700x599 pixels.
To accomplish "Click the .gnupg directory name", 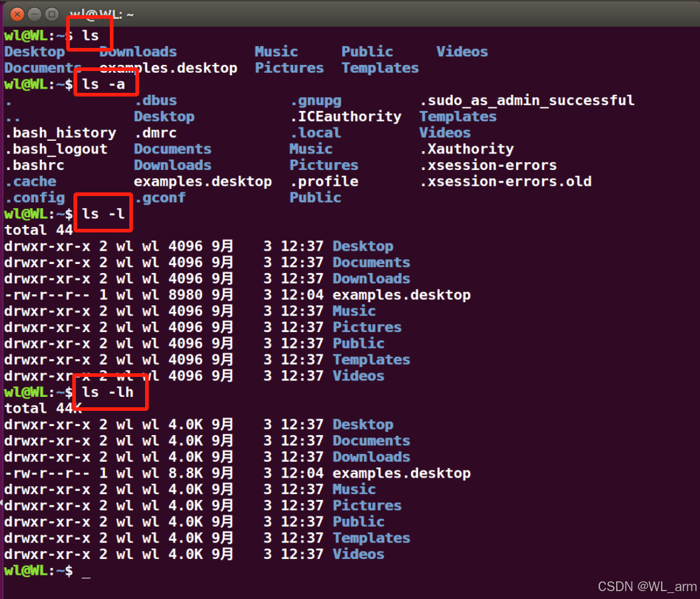I will click(x=316, y=101).
